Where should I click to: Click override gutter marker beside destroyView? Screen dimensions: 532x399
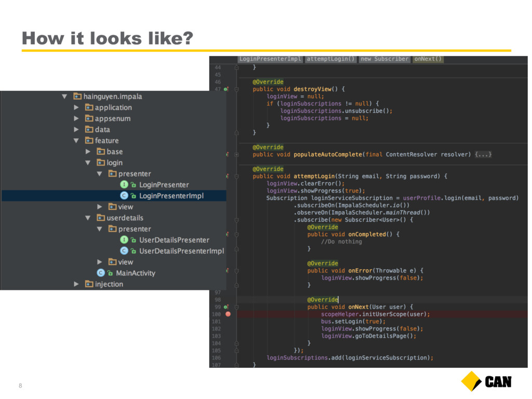click(x=227, y=89)
